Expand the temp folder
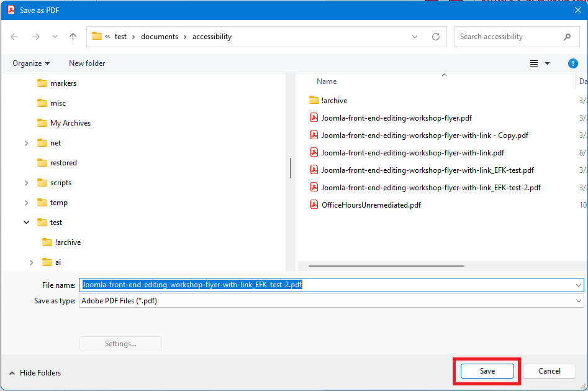The width and height of the screenshot is (588, 391). click(x=26, y=203)
